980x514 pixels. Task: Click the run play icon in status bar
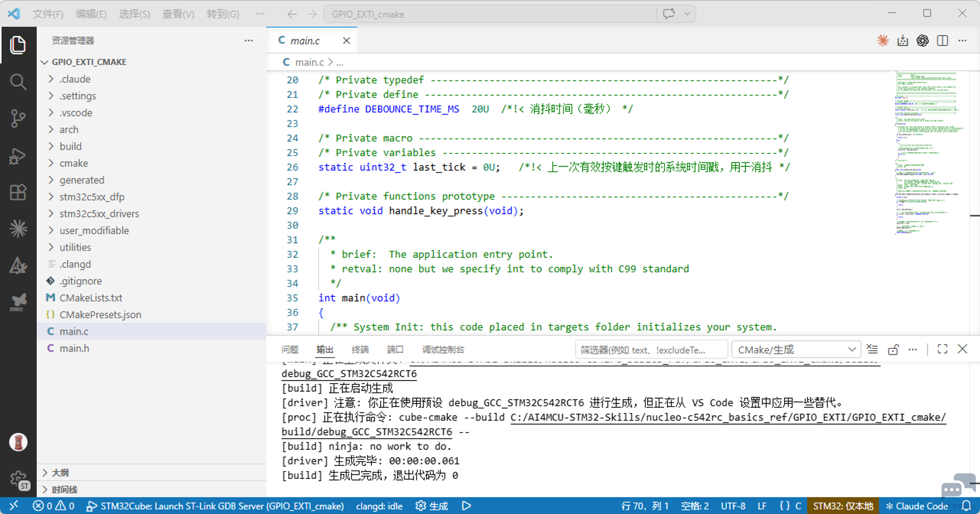466,506
